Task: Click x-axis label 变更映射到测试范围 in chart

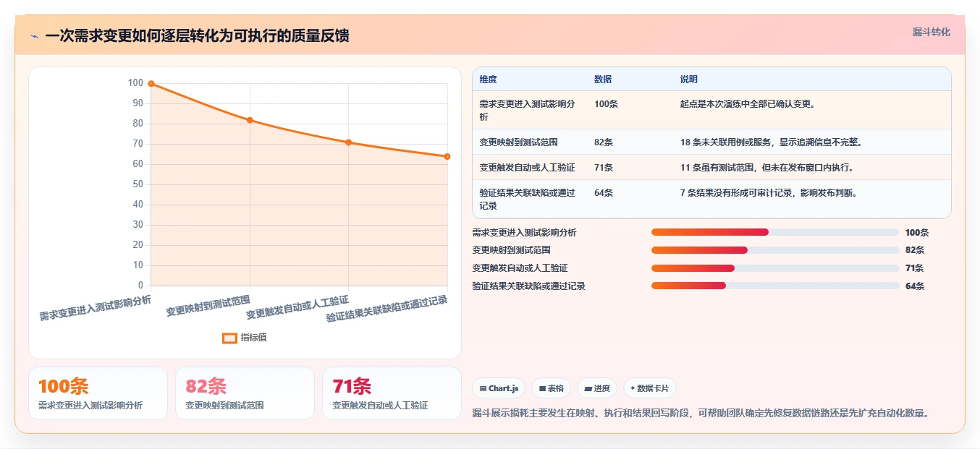Action: tap(208, 306)
